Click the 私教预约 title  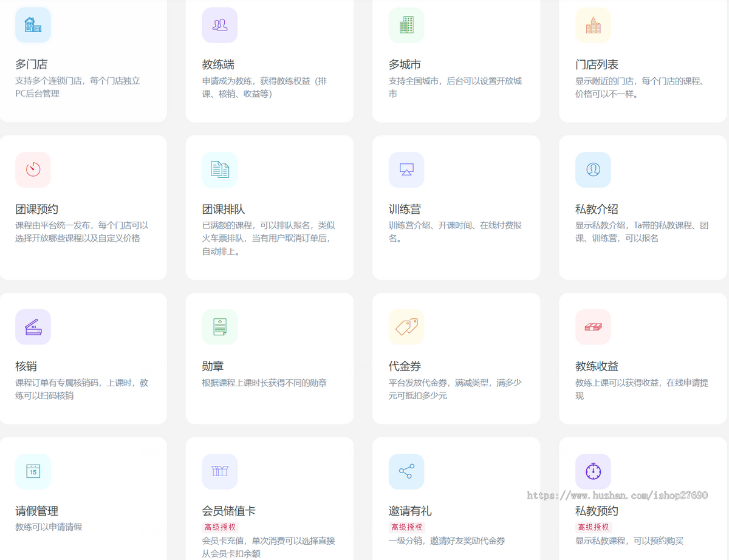click(597, 511)
